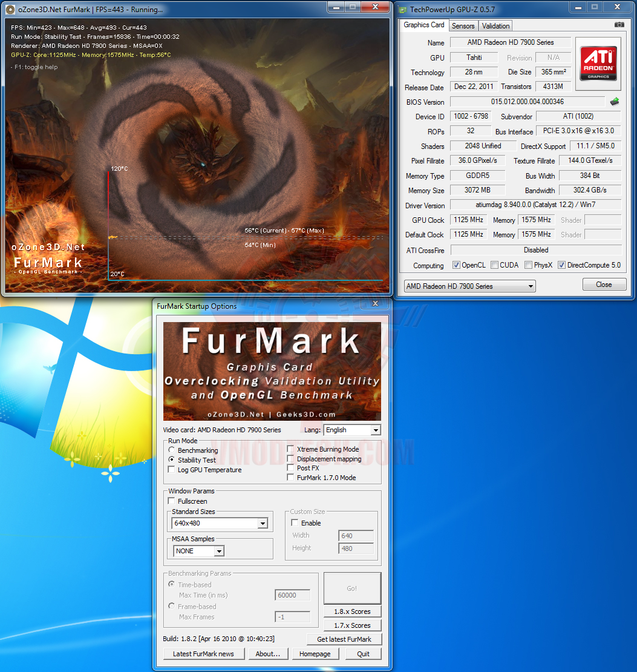Open the Lang English dropdown
This screenshot has height=672, width=637.
[352, 430]
